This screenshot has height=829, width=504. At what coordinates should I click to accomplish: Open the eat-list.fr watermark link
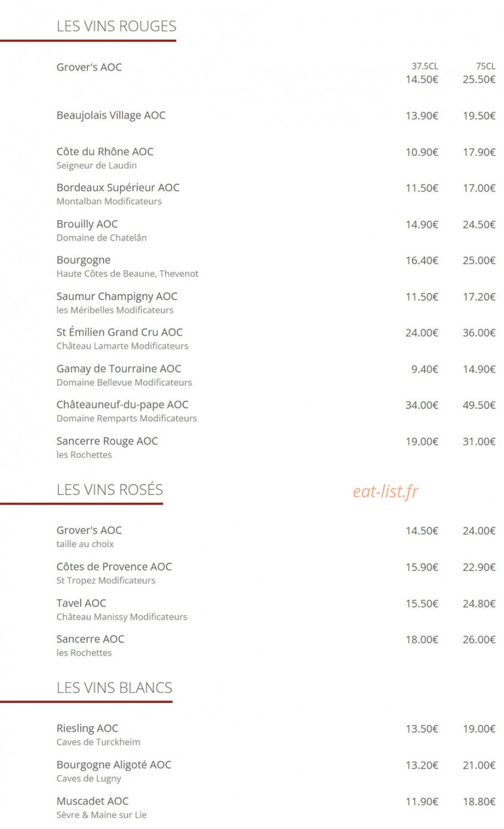click(x=386, y=491)
